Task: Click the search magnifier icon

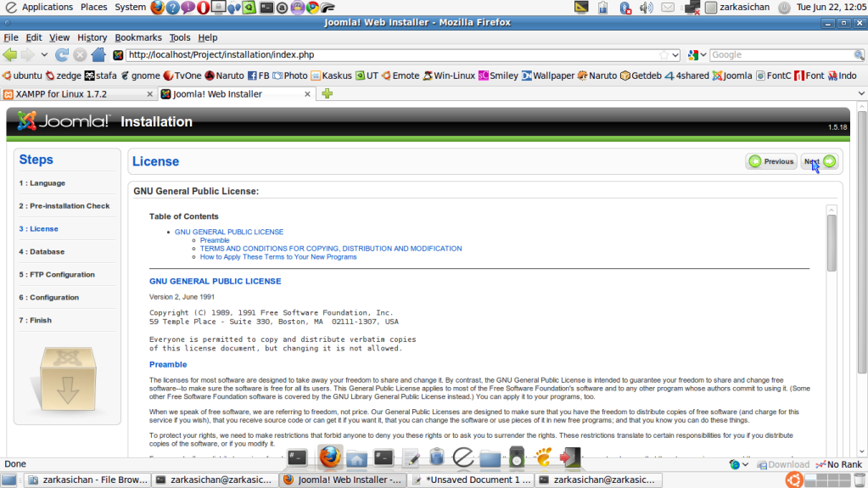Action: (x=859, y=55)
